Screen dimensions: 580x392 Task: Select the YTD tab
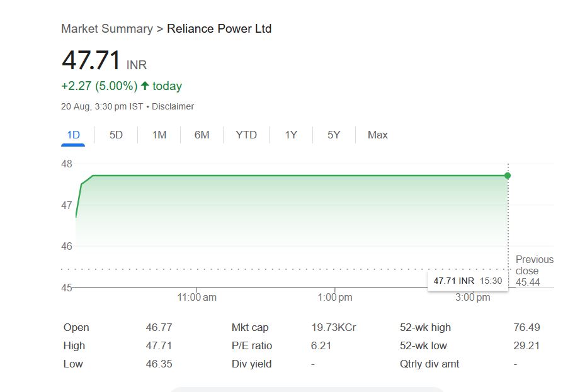point(246,135)
